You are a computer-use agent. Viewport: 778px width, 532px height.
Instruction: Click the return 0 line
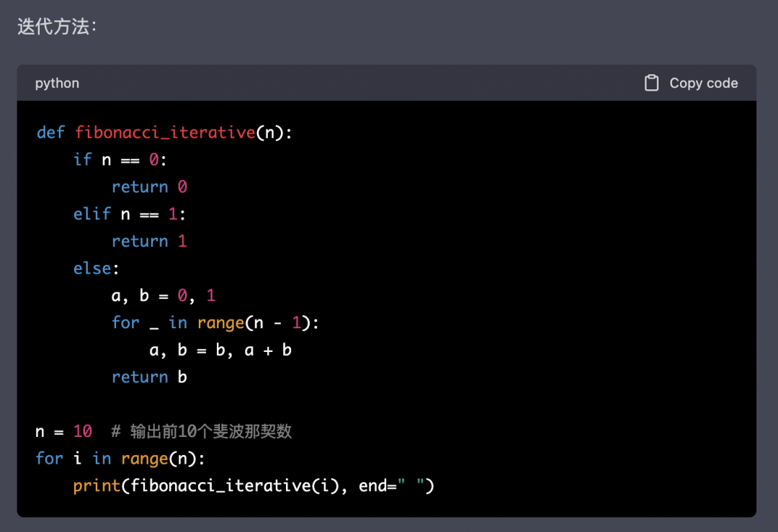click(x=149, y=187)
